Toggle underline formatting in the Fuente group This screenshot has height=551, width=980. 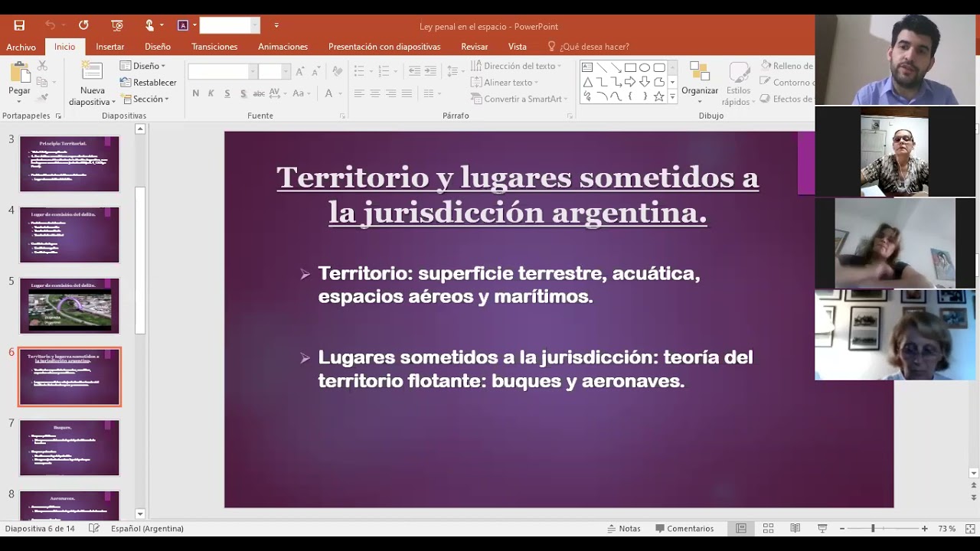tap(227, 93)
